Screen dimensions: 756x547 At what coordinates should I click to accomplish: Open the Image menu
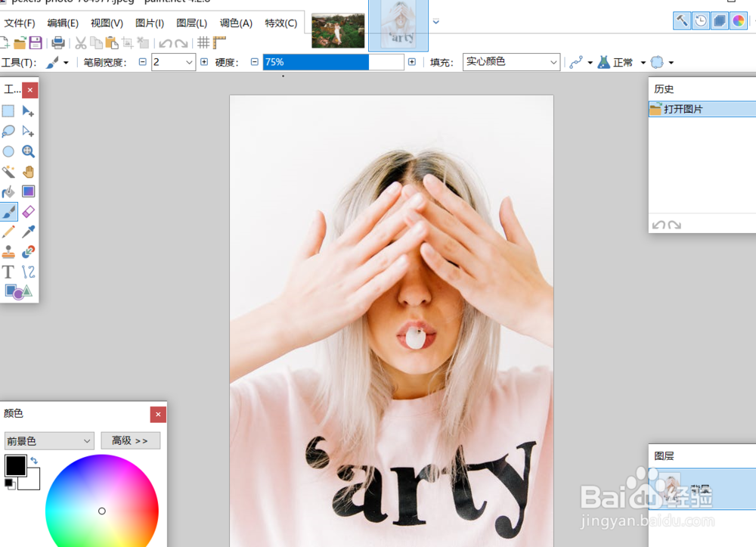click(x=150, y=23)
